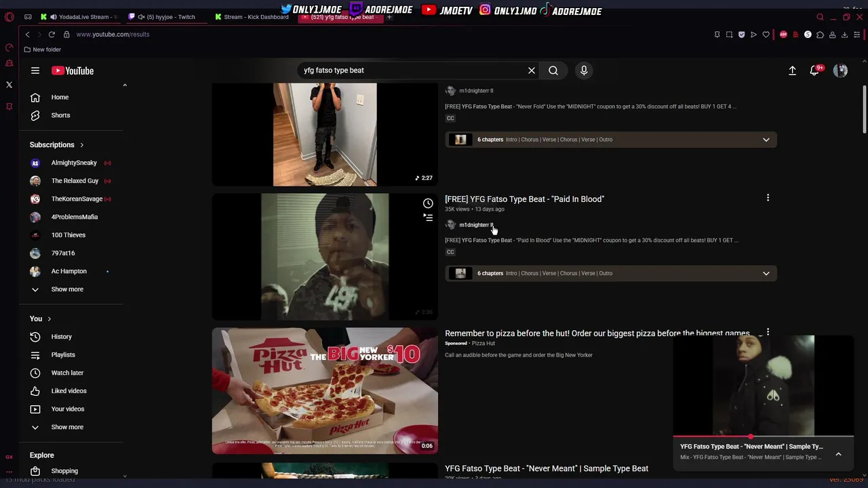Switch to hyyjoe Twitch tab
This screenshot has width=868, height=488.
[x=166, y=17]
